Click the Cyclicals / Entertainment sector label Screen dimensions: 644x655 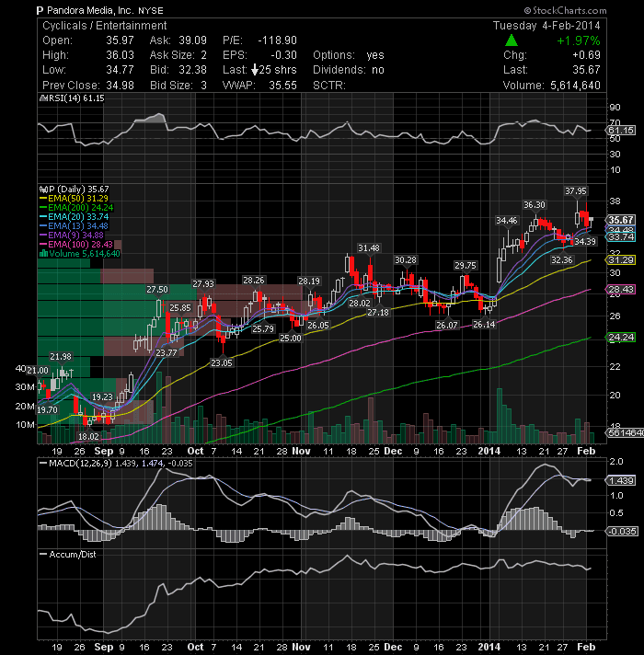[x=104, y=26]
